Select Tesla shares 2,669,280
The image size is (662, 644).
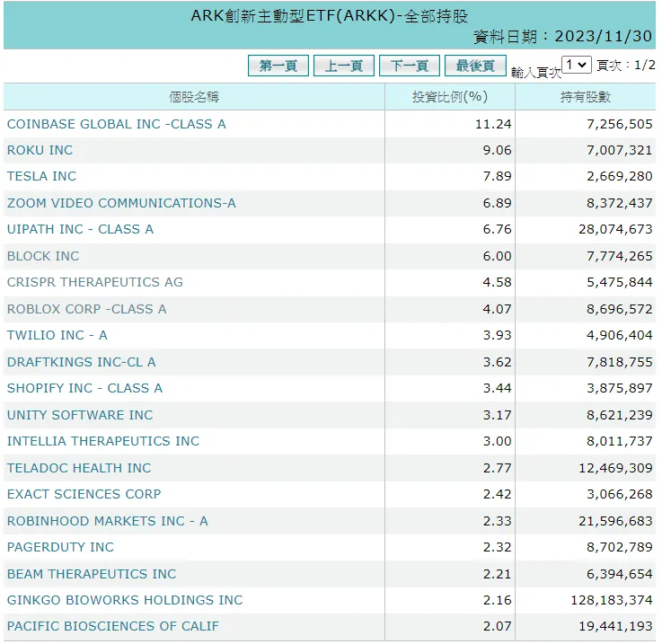click(620, 176)
